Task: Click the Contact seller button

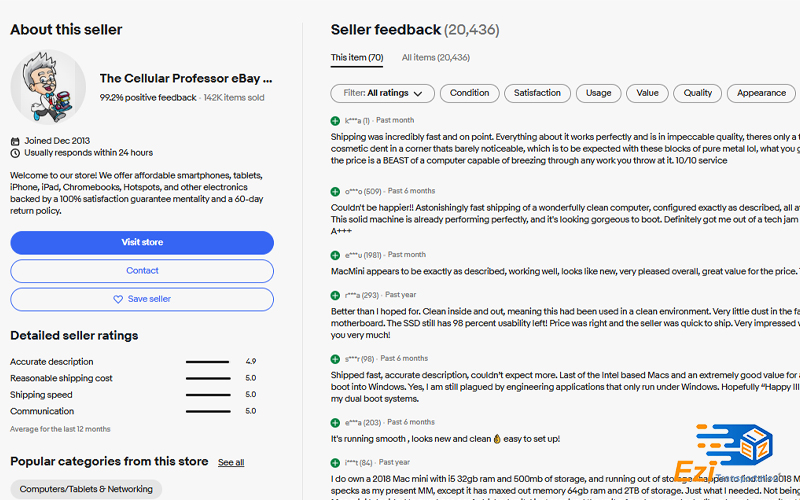Action: (142, 271)
